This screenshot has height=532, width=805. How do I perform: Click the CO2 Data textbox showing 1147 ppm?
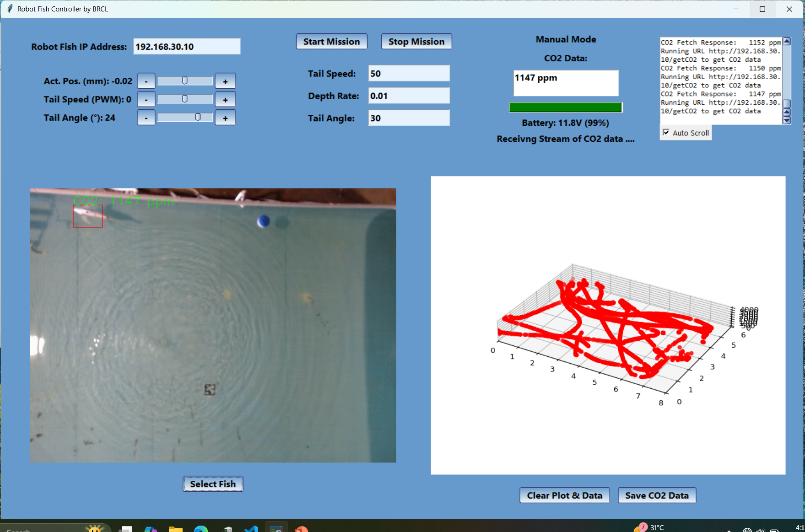[x=566, y=83]
